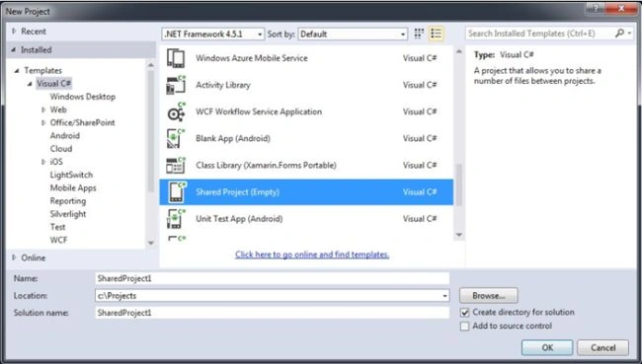Select Test category in the tree
This screenshot has width=642, height=364.
(x=57, y=227)
